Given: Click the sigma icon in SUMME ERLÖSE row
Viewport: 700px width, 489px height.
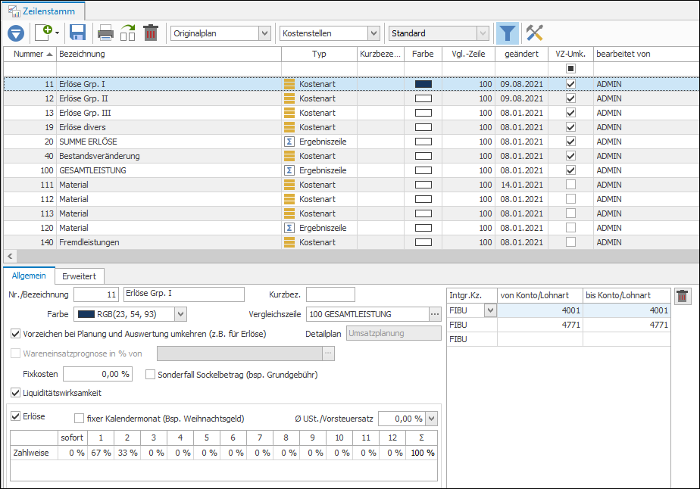Looking at the screenshot, I should point(289,142).
